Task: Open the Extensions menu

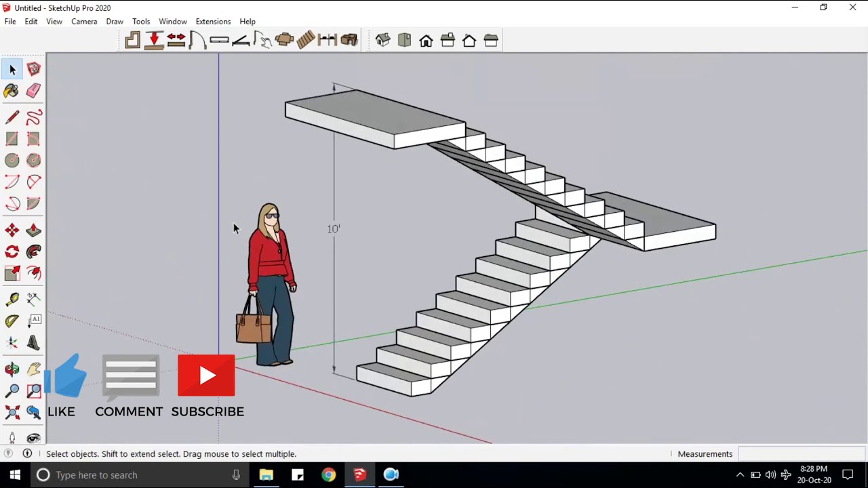Action: tap(213, 22)
